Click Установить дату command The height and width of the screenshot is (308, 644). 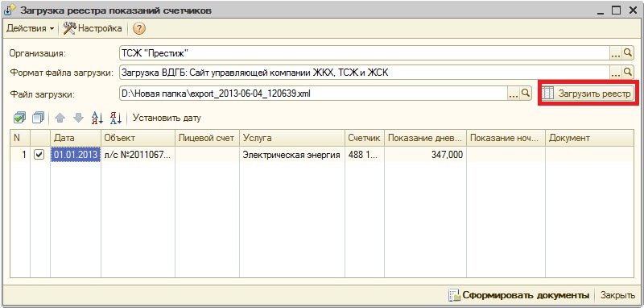[167, 119]
